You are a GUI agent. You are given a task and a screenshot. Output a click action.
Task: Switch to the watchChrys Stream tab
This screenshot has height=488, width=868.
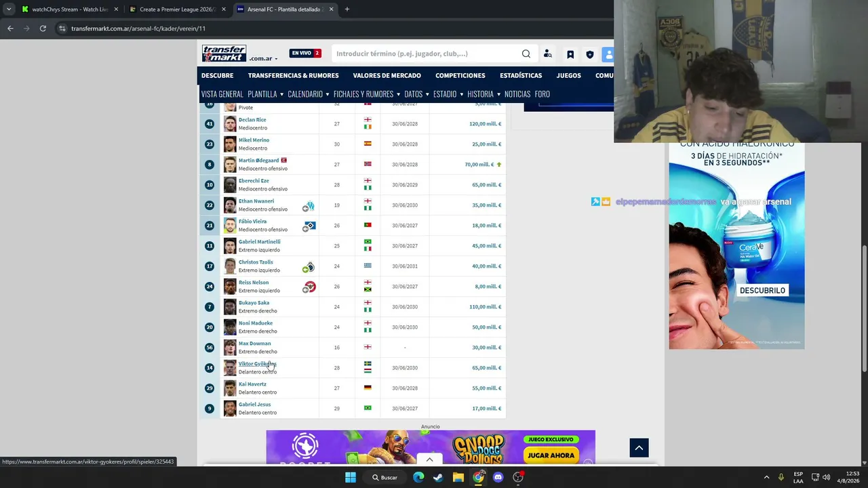point(70,9)
